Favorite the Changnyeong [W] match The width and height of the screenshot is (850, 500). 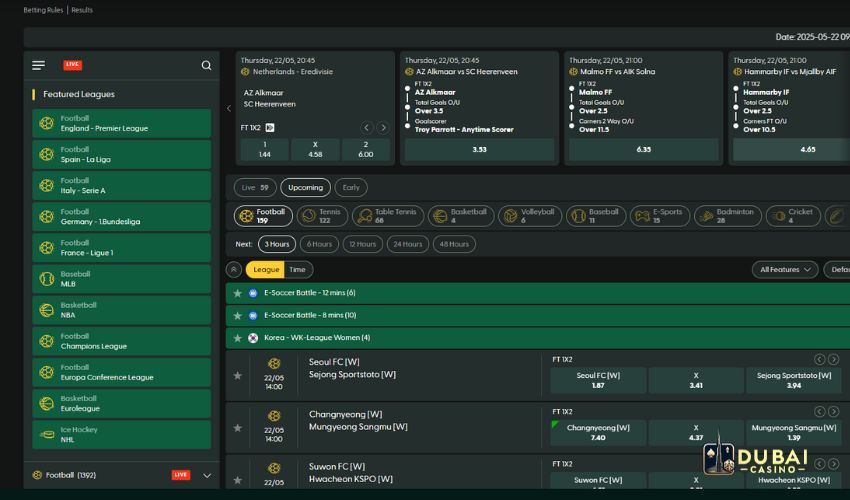click(x=237, y=428)
